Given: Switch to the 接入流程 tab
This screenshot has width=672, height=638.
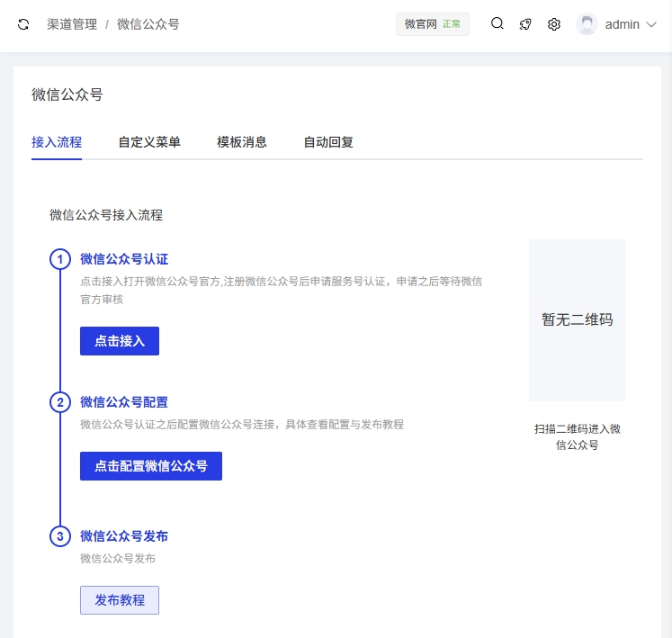Looking at the screenshot, I should coord(57,142).
